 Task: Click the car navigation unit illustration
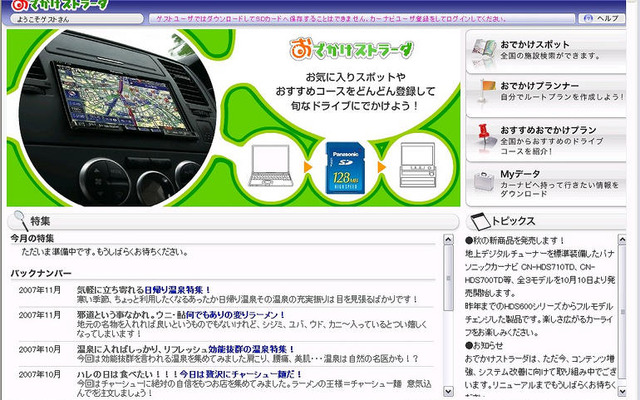pyautogui.click(x=417, y=165)
